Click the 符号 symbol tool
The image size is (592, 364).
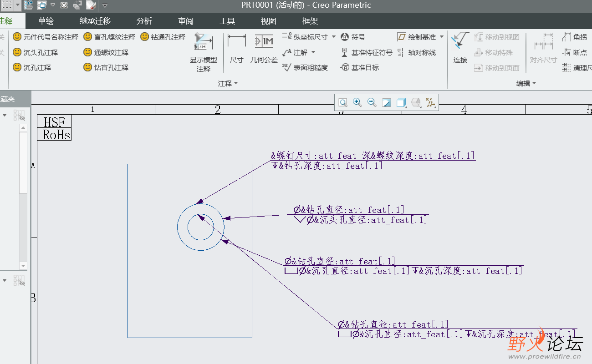coord(353,37)
